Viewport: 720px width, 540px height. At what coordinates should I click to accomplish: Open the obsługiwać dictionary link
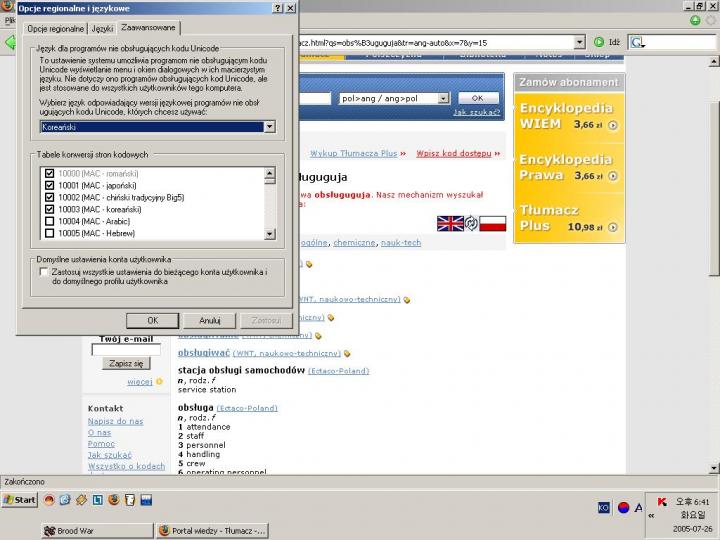point(204,353)
